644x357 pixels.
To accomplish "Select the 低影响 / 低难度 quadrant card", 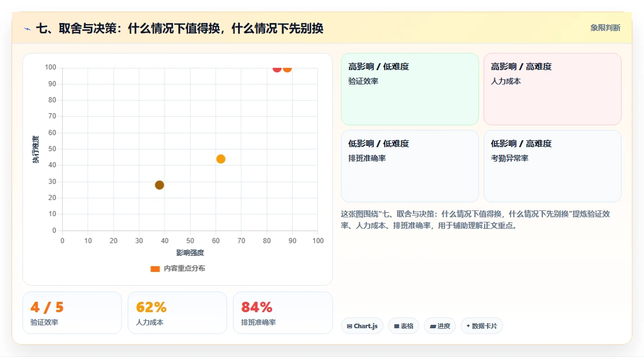I will [x=410, y=166].
